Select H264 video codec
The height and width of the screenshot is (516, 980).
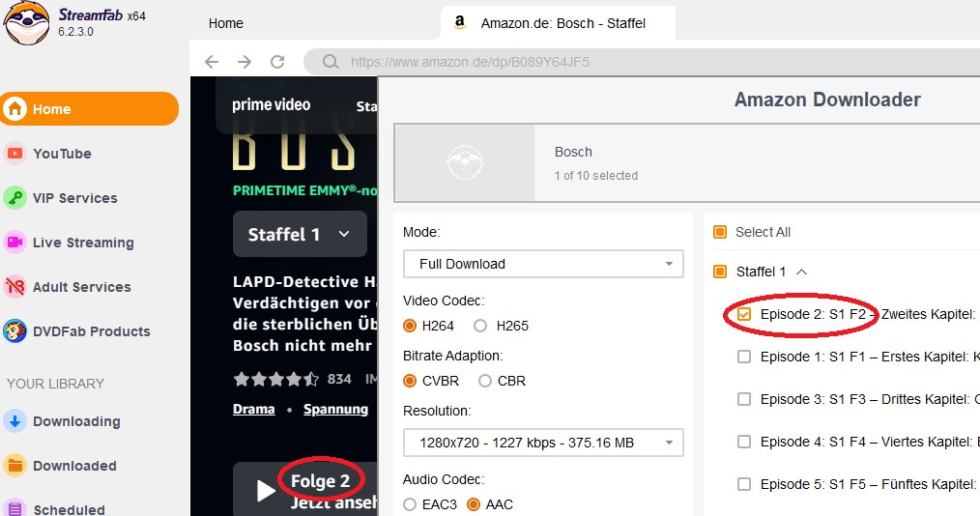410,326
